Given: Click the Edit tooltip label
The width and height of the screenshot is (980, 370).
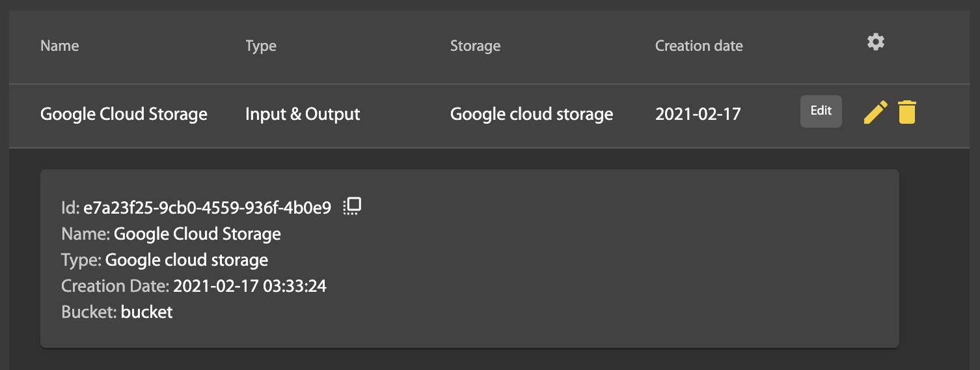Looking at the screenshot, I should 821,111.
